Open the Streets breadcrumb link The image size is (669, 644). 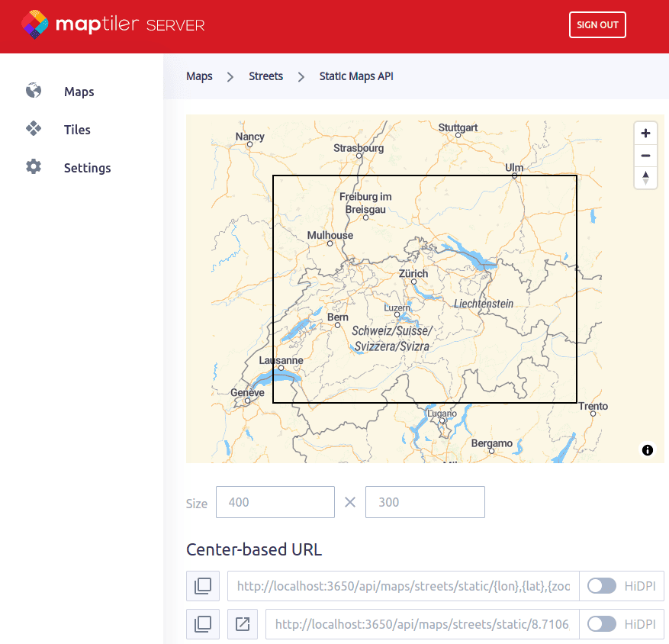(x=265, y=76)
